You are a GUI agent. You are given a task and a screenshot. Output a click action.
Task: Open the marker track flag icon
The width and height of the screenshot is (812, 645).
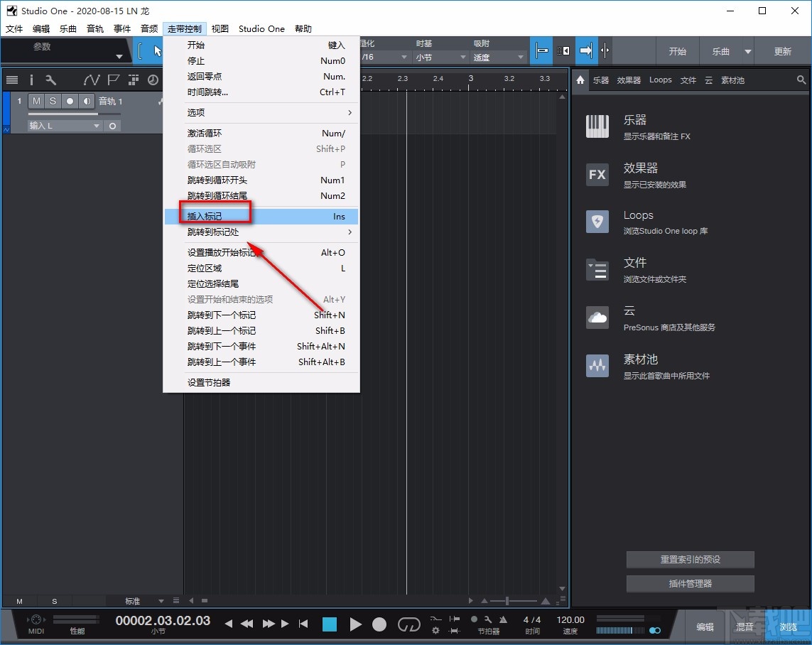pyautogui.click(x=114, y=80)
